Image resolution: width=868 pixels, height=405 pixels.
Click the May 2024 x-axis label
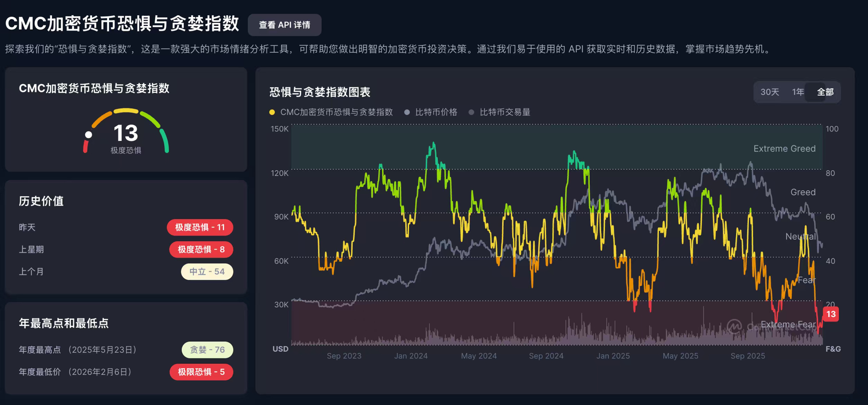pos(479,356)
